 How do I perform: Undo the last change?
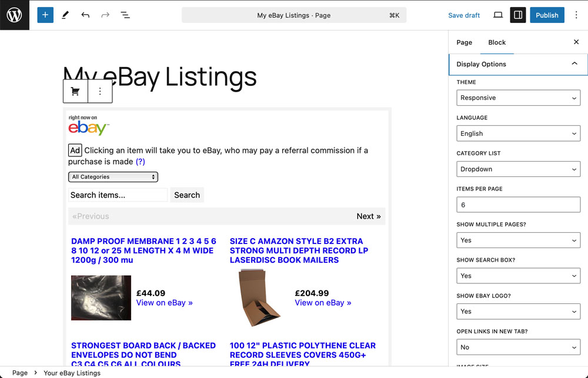85,15
